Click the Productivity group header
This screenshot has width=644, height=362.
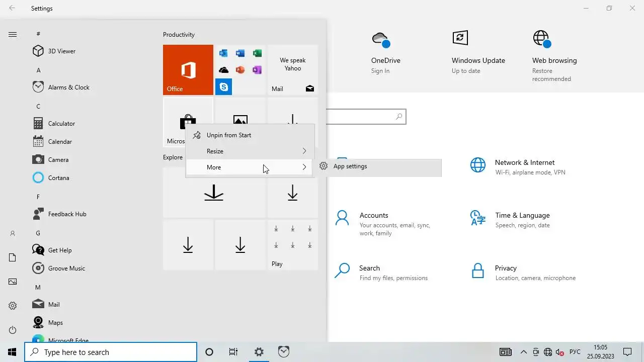[179, 35]
